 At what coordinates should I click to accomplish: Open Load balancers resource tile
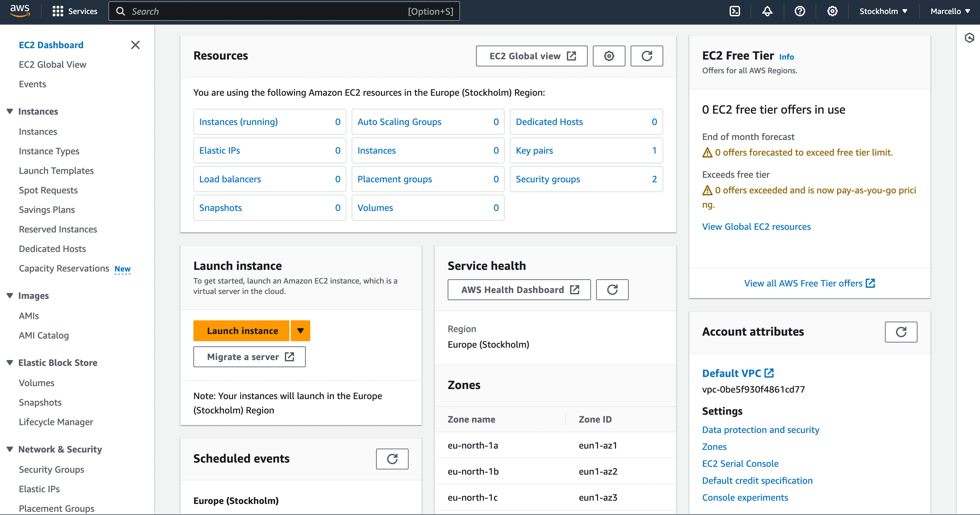(270, 179)
